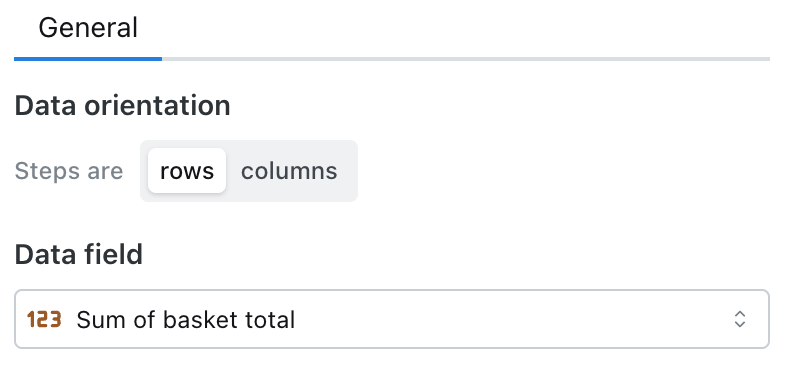Viewport: 792px width, 372px height.
Task: Click the highlighted rows pill
Action: pyautogui.click(x=187, y=171)
